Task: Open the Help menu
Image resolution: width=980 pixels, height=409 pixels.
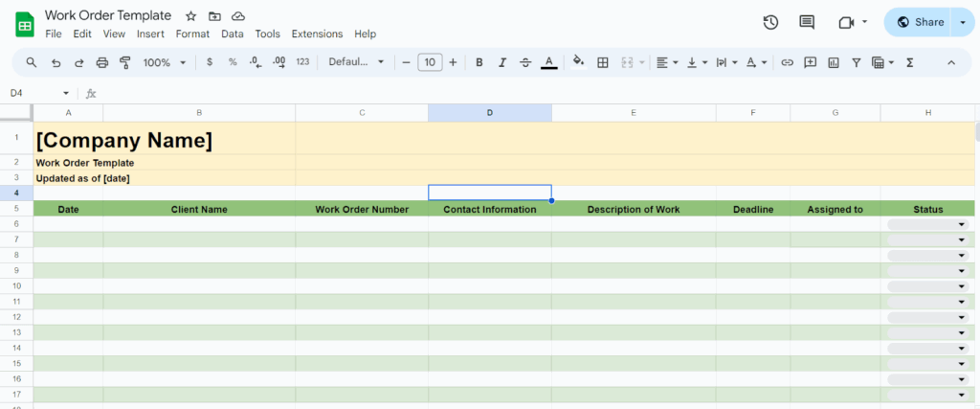Action: coord(365,34)
